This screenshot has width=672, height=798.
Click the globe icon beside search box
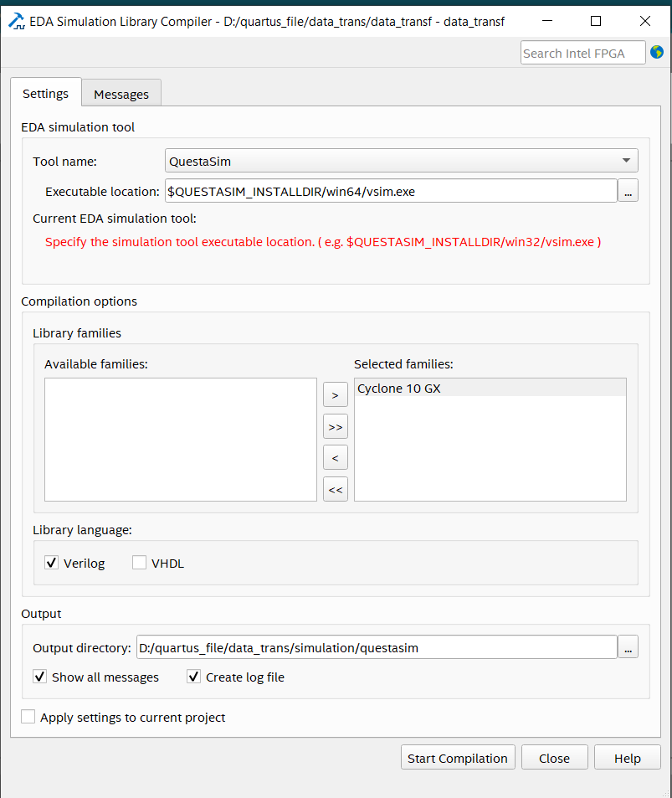click(x=657, y=53)
